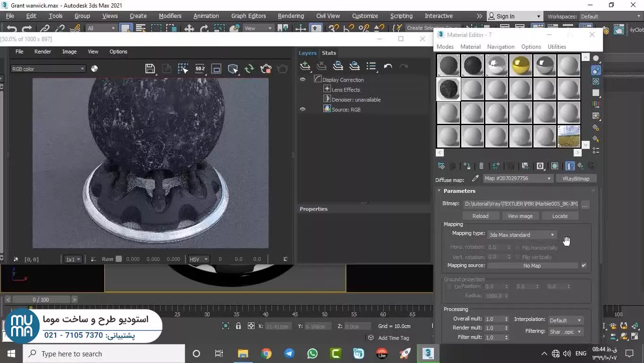Adjust the Render mult spinner arrows

click(507, 328)
